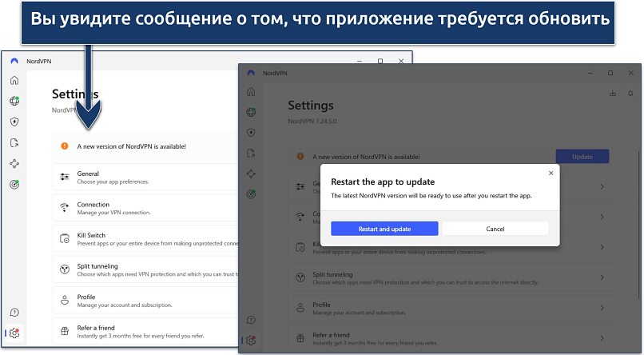This screenshot has height=355, width=644.
Task: Click Meshnet icon in front window sidebar
Action: coord(251,174)
